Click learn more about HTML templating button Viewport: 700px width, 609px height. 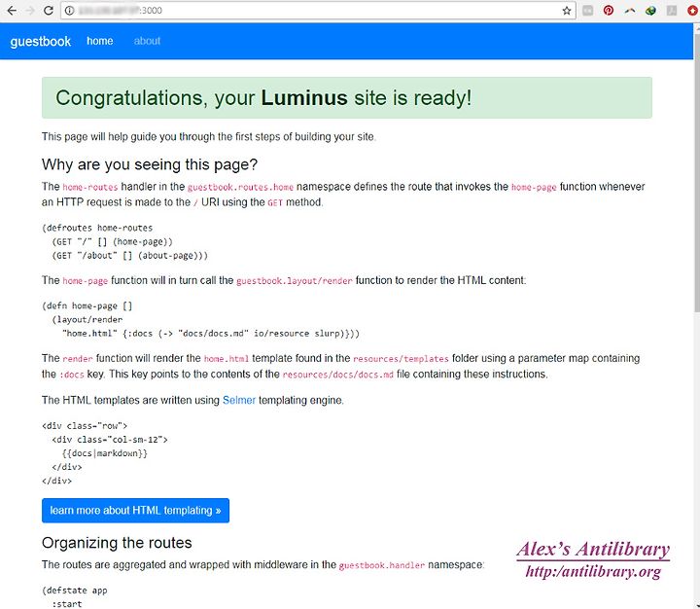pos(135,510)
